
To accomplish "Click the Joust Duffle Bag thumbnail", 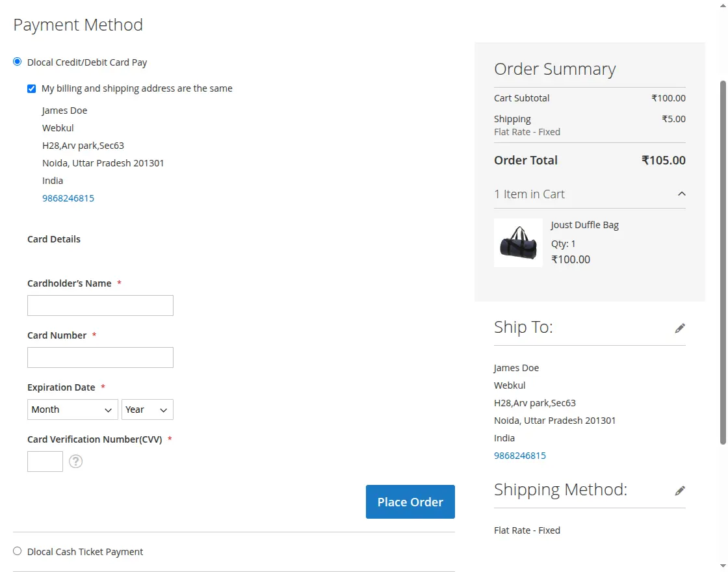I will point(518,242).
